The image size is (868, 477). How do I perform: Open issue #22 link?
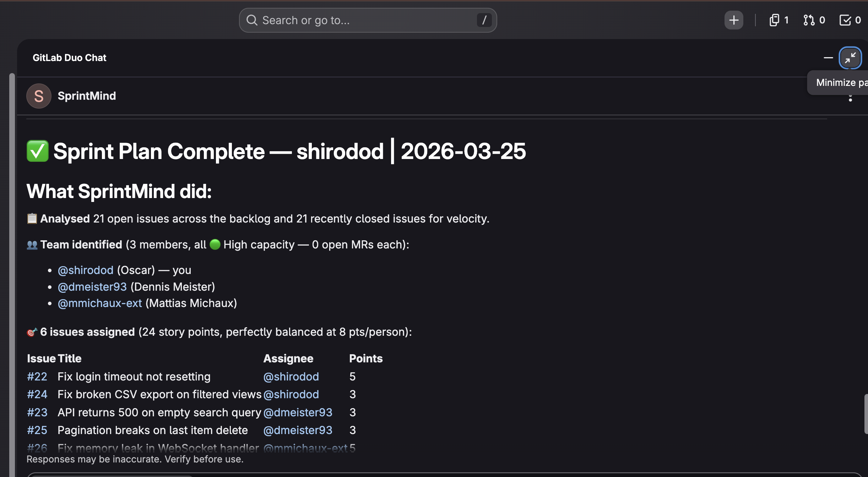point(37,377)
